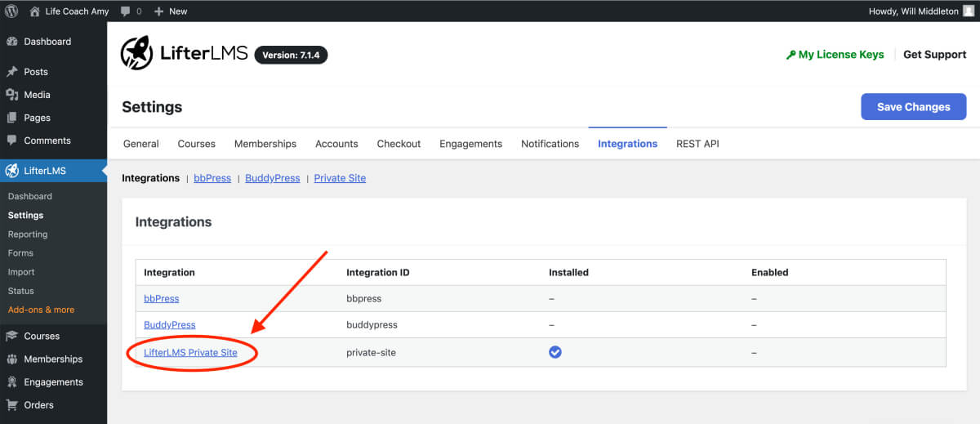Click the Enabled column header
Screen dimensions: 980x424
tap(769, 273)
